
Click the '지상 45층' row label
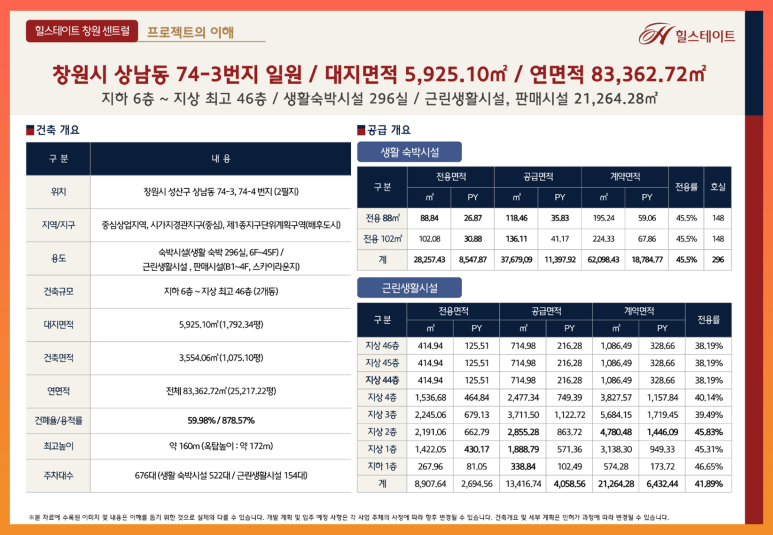tap(382, 363)
